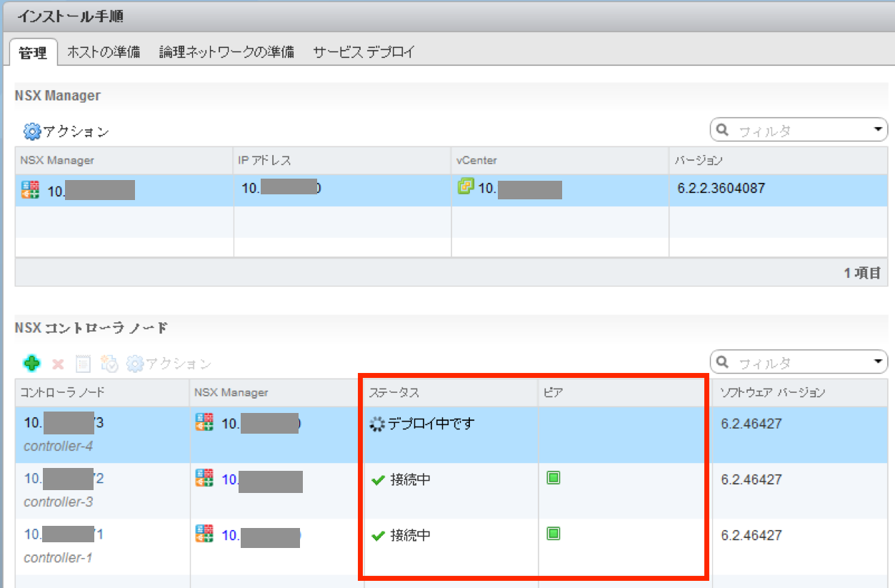Click the NSX Manager icon in the manager row
895x588 pixels.
pyautogui.click(x=26, y=189)
